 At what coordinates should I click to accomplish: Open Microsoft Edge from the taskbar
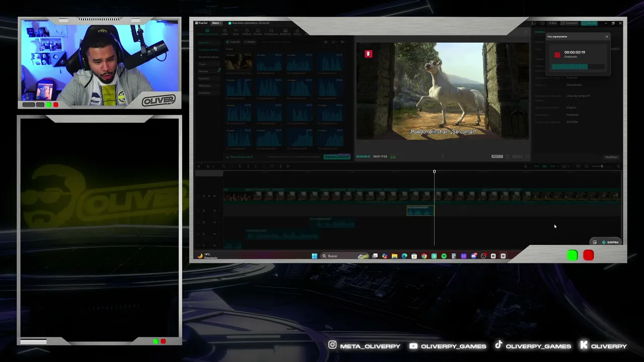click(404, 256)
